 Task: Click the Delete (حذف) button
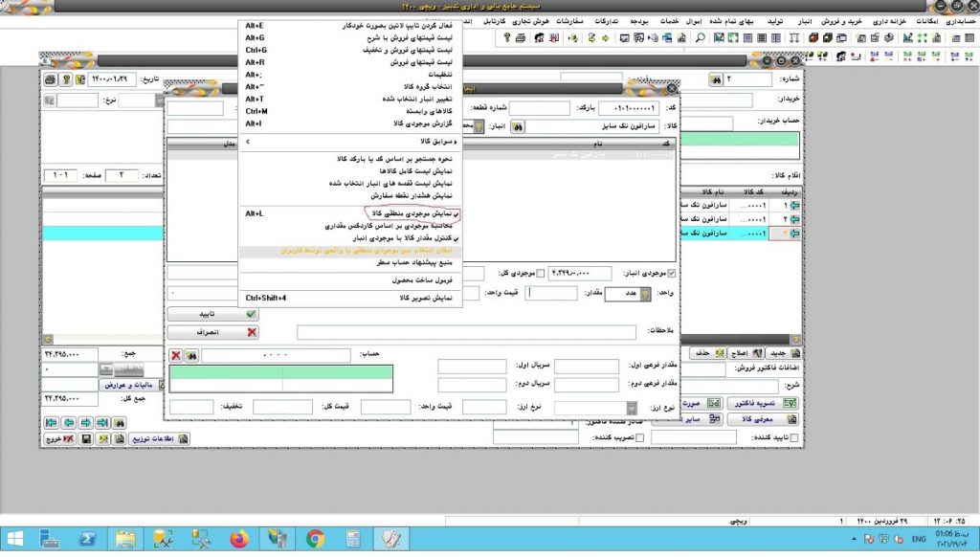709,353
